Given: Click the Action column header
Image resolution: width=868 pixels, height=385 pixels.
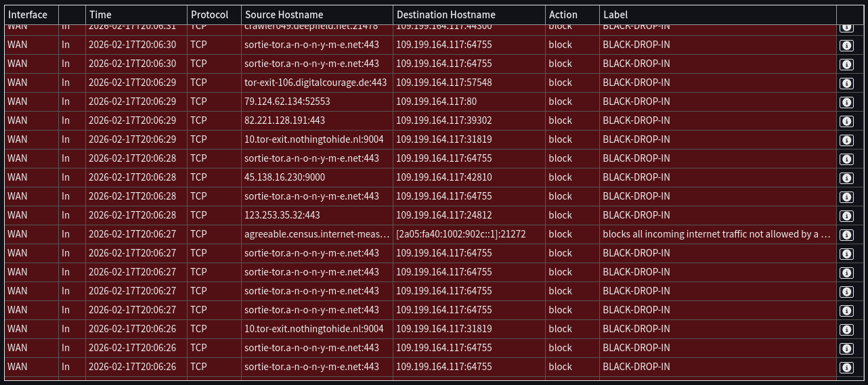Looking at the screenshot, I should (x=563, y=14).
